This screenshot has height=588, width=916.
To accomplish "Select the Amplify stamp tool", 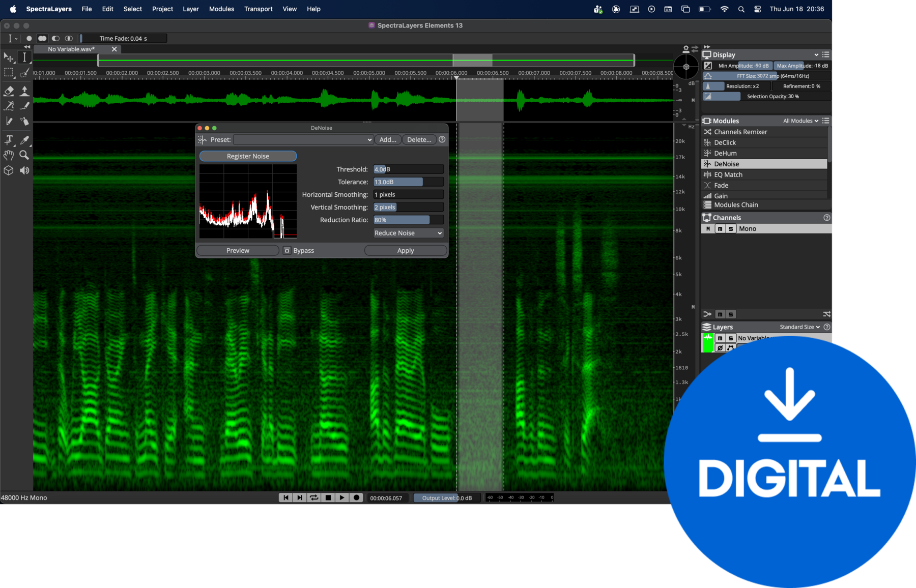I will [x=24, y=91].
